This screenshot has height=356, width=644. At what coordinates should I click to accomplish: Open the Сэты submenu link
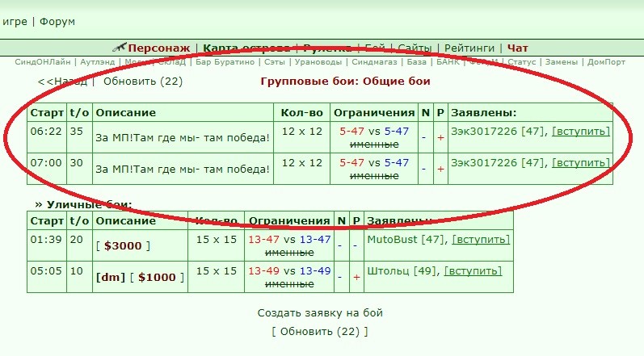point(275,62)
